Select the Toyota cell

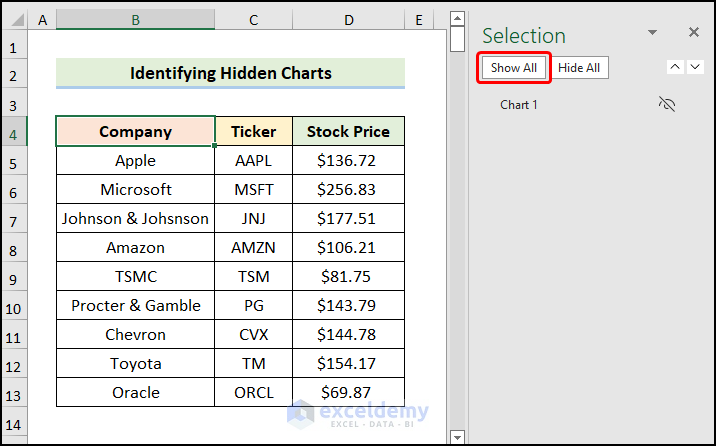pos(136,363)
